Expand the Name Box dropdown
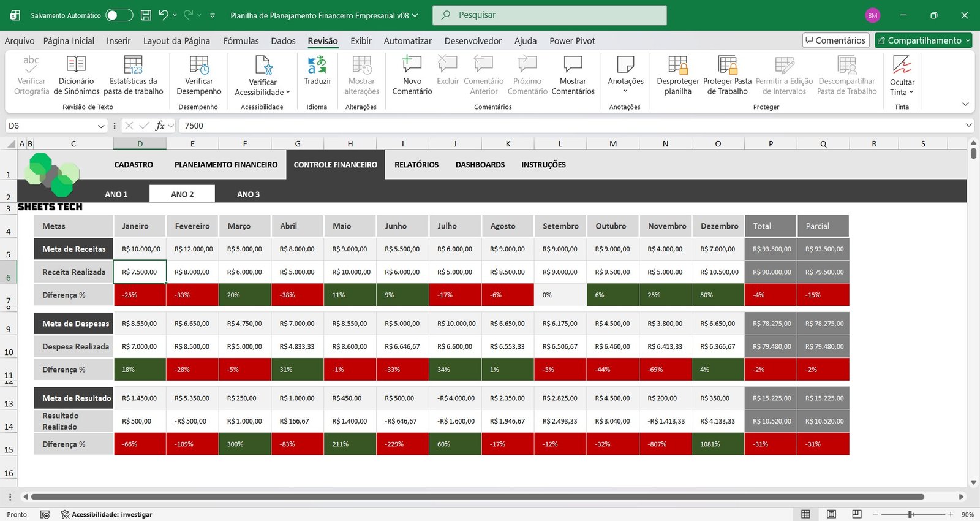 pos(101,126)
